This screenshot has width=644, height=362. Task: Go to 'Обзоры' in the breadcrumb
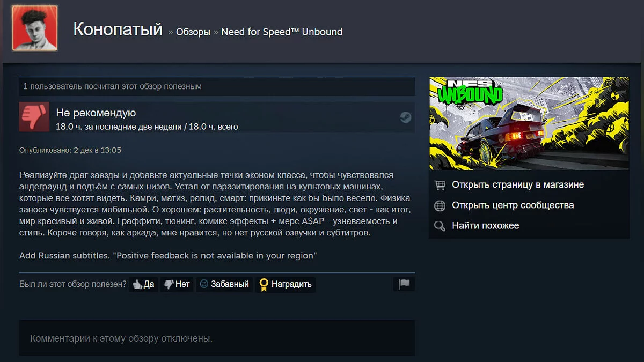pos(193,32)
